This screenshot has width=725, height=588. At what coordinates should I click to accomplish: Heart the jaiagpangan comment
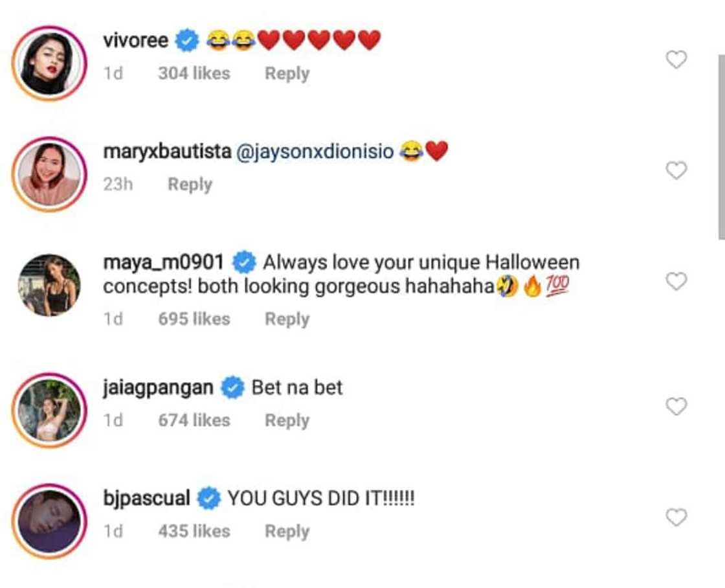(676, 407)
